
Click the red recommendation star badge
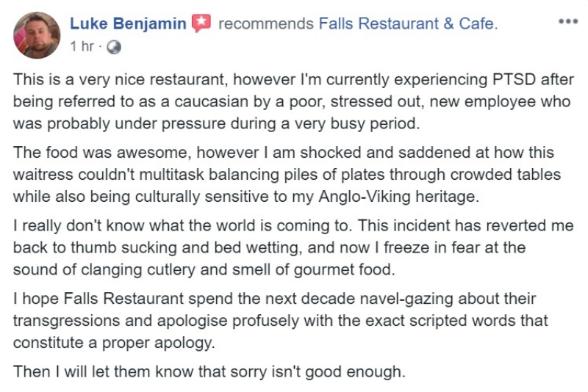(x=201, y=23)
